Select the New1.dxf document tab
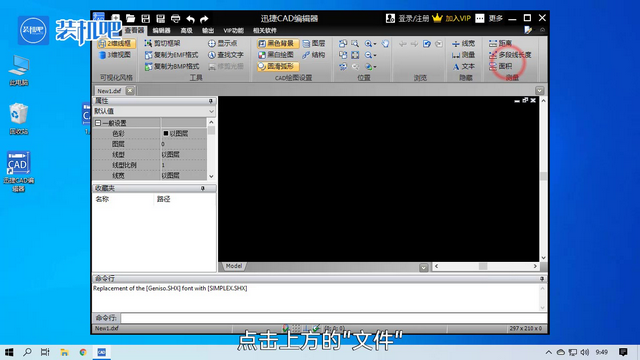This screenshot has height=360, width=640. pos(109,91)
